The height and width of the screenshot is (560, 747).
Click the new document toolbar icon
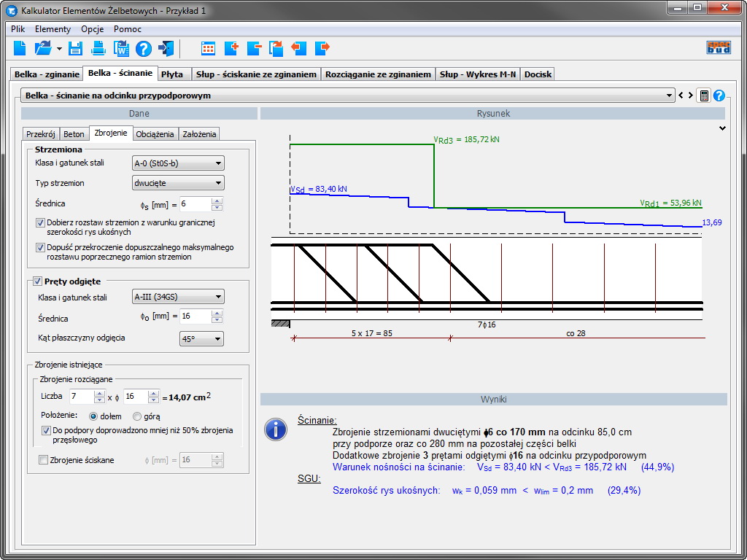pos(20,49)
